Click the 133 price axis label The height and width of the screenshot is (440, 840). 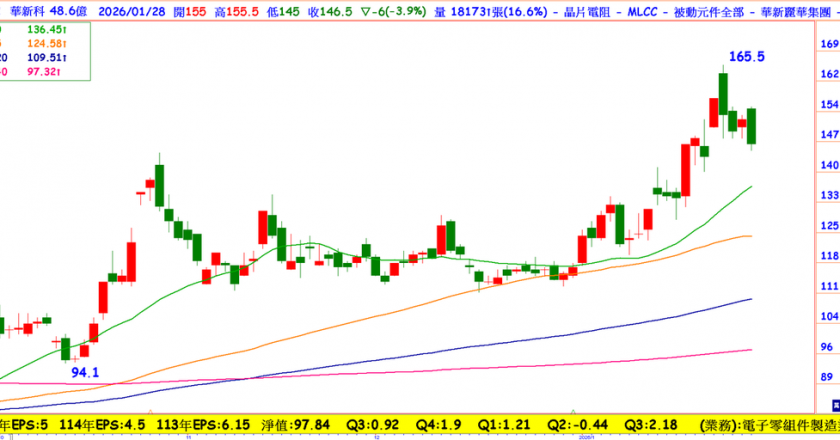[x=830, y=195]
